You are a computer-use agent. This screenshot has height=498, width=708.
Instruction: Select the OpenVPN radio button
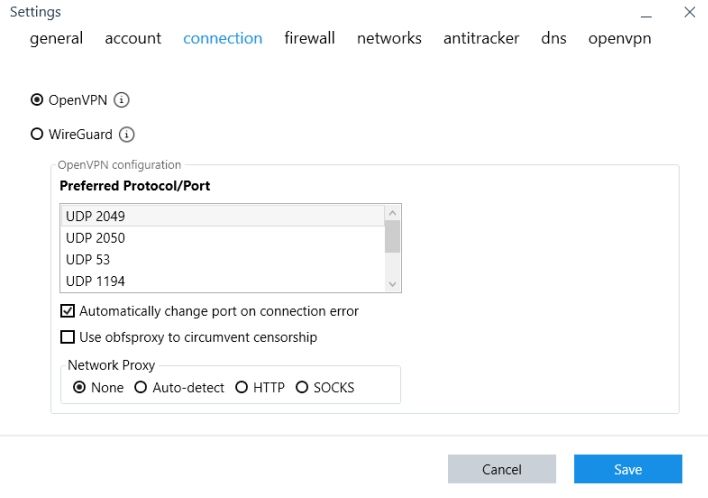38,100
